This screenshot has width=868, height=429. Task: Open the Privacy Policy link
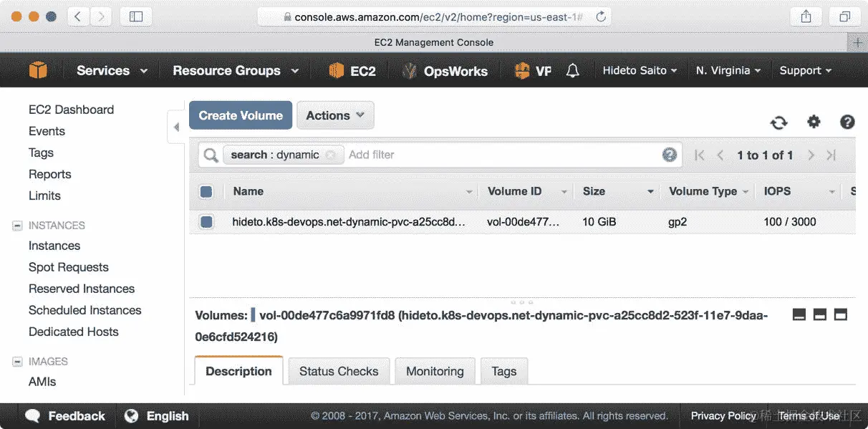[723, 416]
